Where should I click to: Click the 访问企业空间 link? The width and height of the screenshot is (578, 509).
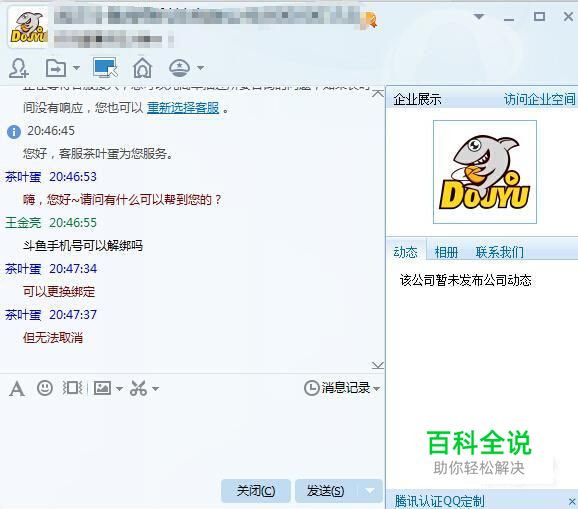tap(539, 99)
